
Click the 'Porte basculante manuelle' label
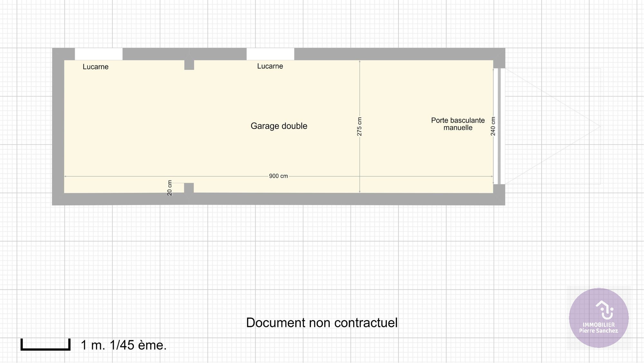click(458, 124)
